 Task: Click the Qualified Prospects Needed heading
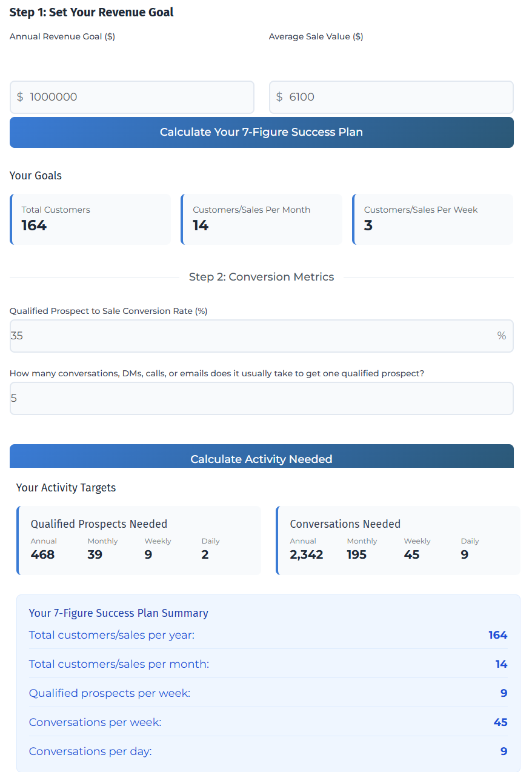pos(99,524)
